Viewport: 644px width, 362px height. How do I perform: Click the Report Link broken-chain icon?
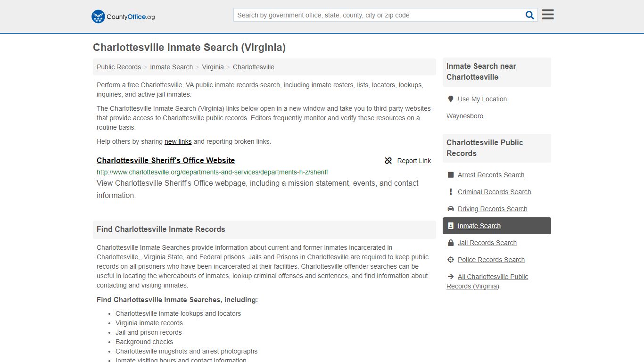pos(388,161)
